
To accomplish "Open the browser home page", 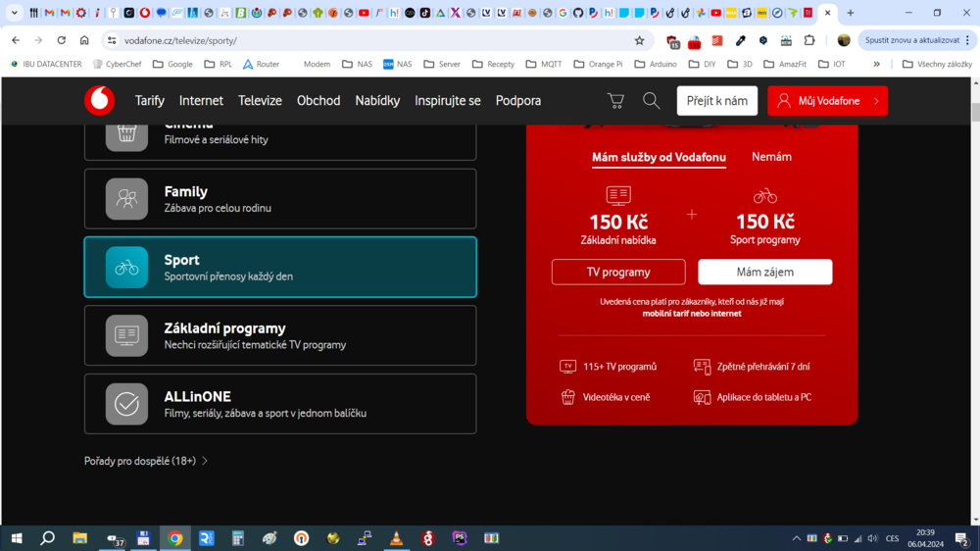I will 84,40.
